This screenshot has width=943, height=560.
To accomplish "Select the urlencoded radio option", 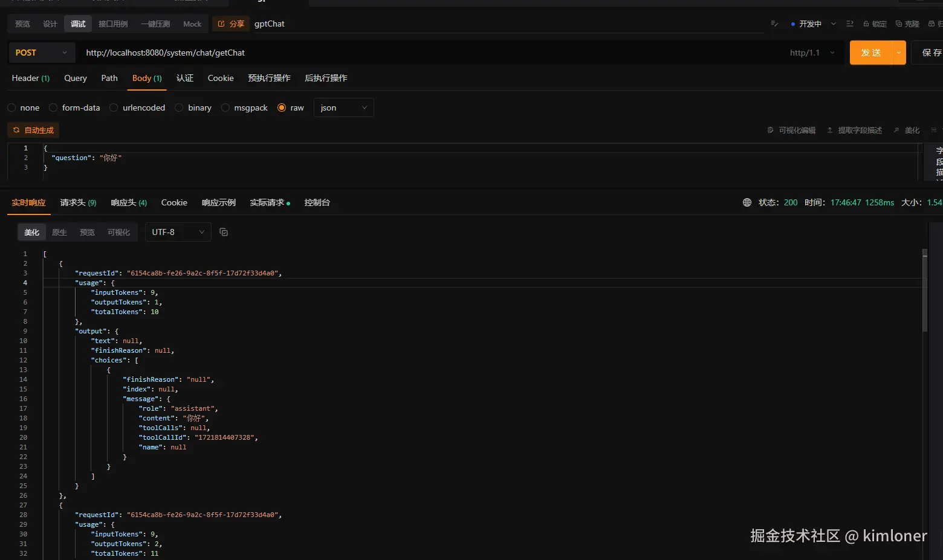I will 114,108.
